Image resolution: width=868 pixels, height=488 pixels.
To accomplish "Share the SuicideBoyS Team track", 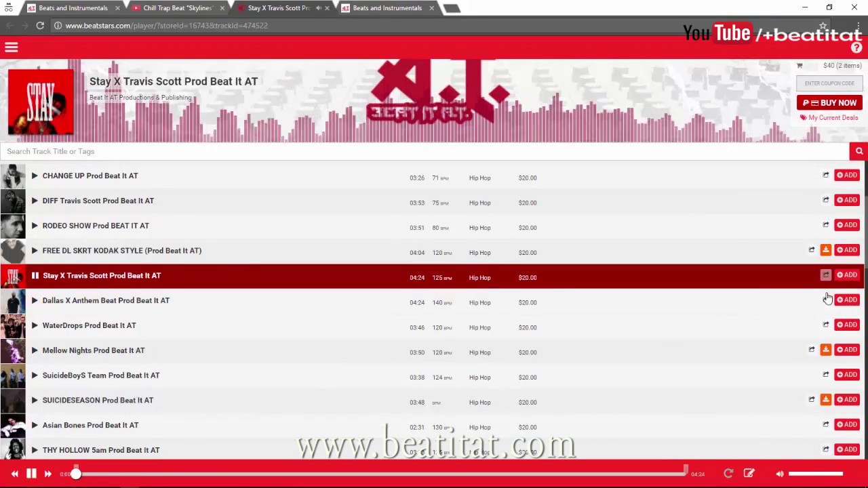I will (x=825, y=375).
